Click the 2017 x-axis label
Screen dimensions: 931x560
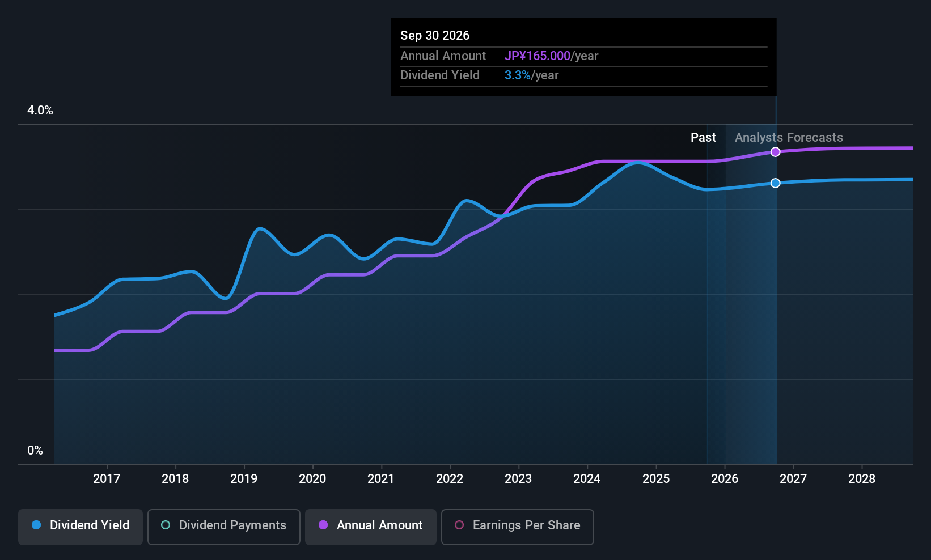click(107, 479)
